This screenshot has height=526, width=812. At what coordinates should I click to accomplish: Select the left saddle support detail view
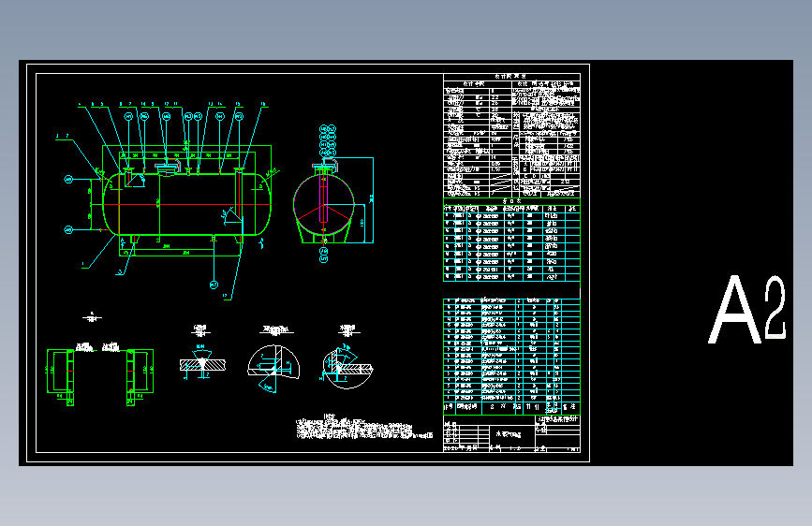(x=61, y=377)
